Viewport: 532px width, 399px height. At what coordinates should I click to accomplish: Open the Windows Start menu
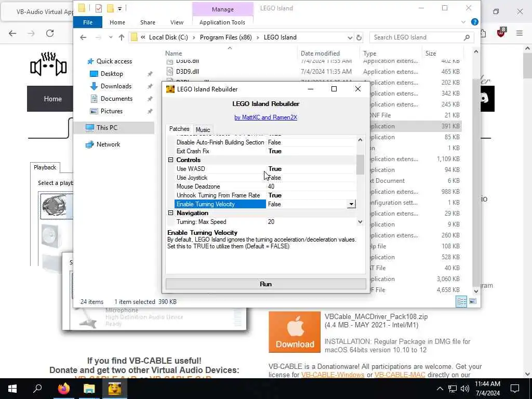pos(12,389)
